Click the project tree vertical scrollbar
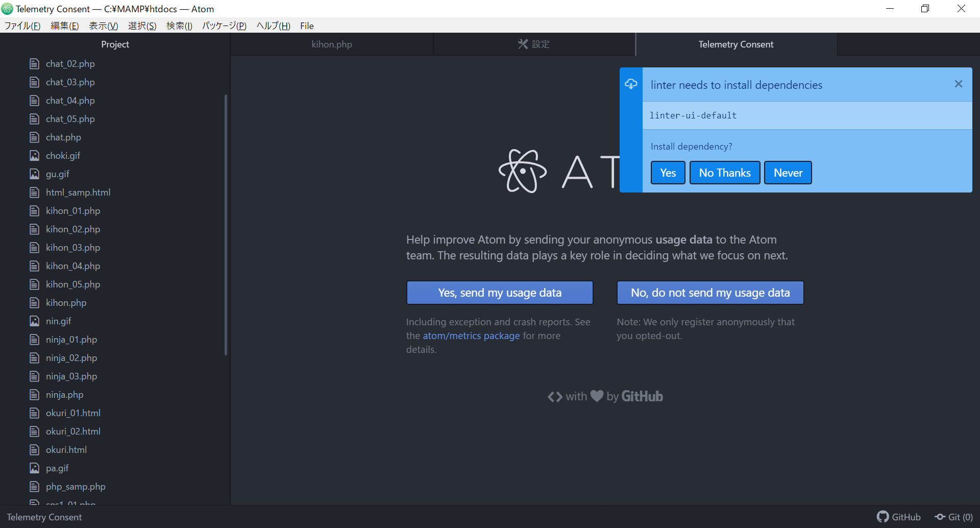The width and height of the screenshot is (980, 528). click(226, 225)
